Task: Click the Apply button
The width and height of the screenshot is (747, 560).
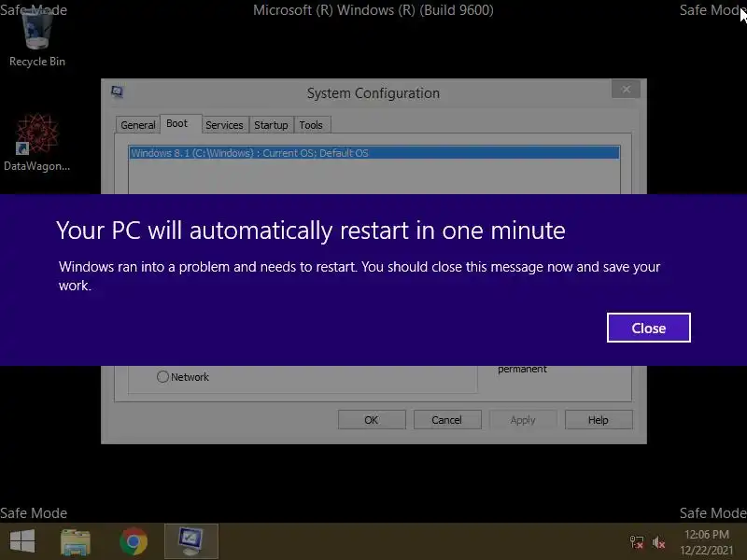Action: (x=523, y=420)
